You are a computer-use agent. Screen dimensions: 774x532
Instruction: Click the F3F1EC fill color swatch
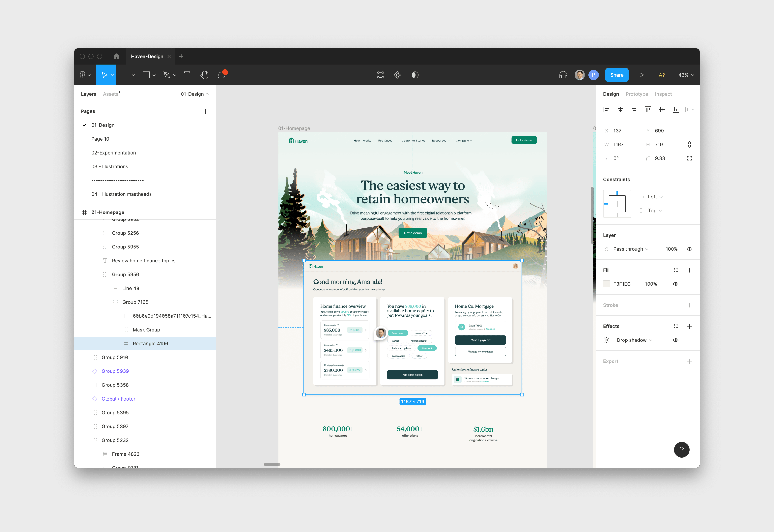[607, 284]
